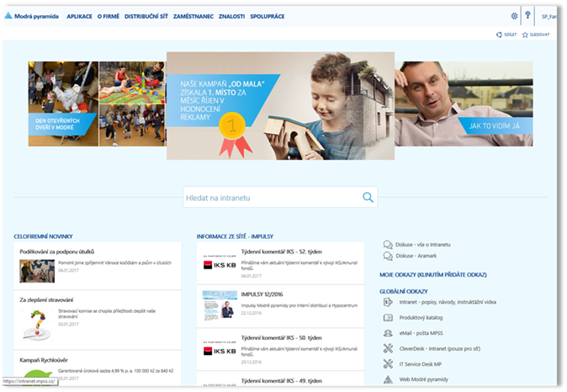
Task: Click the Web Modré pyramidy pyramid icon
Action: (388, 379)
